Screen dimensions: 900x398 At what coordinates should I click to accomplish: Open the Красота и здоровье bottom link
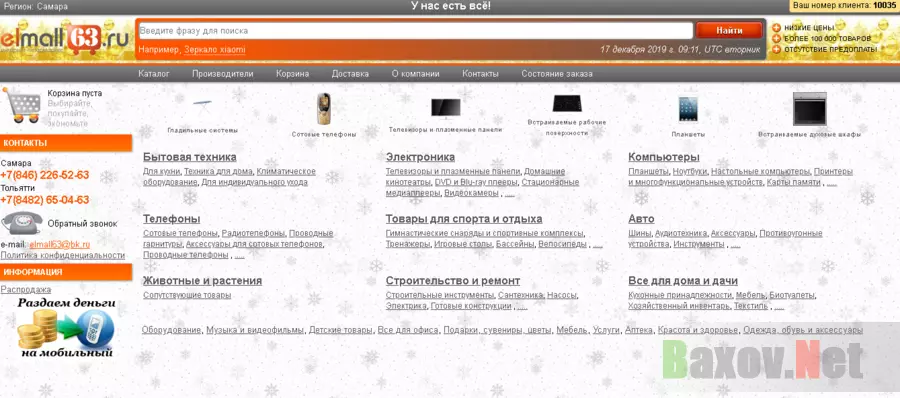pyautogui.click(x=697, y=330)
